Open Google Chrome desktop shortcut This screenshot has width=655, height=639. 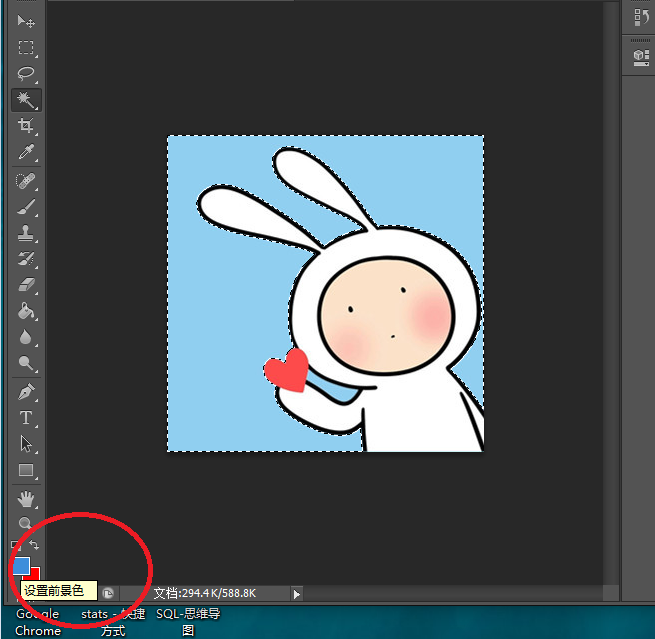point(38,622)
